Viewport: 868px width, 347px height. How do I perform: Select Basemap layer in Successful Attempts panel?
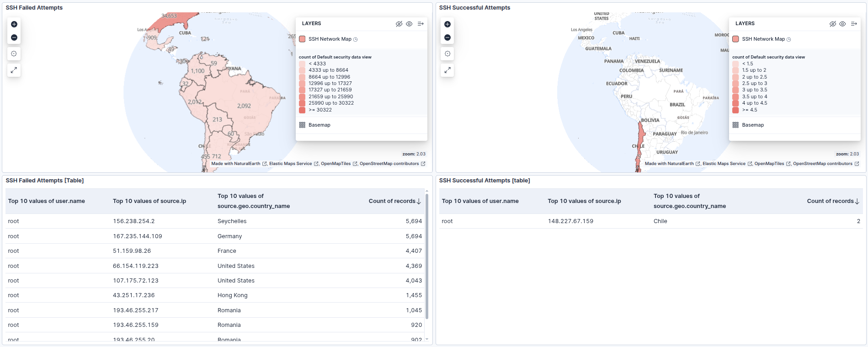coord(752,125)
